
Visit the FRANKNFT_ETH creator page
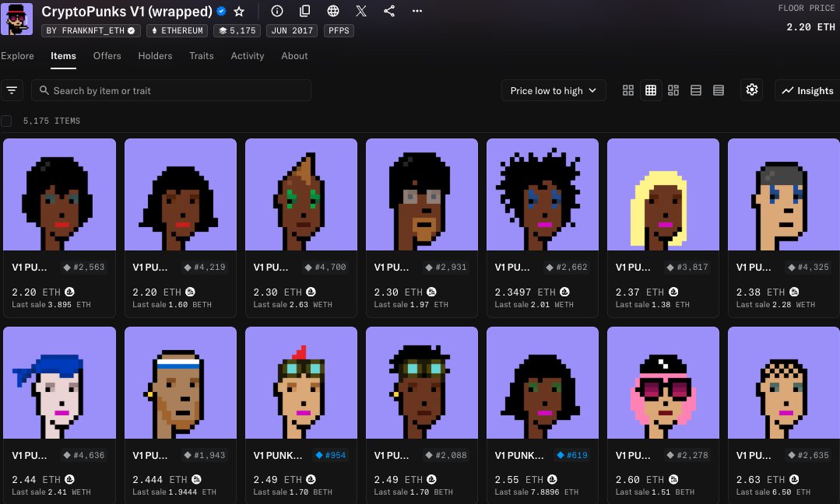[90, 30]
